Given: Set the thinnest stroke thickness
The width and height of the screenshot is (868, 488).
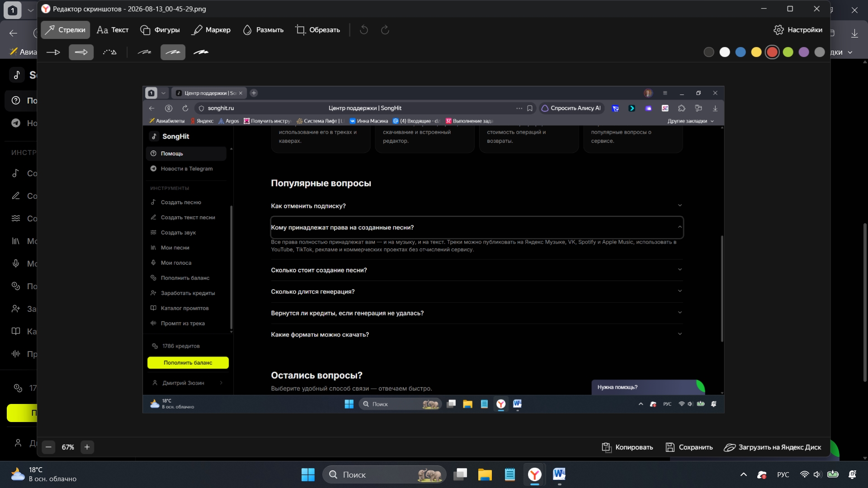Looking at the screenshot, I should point(144,52).
